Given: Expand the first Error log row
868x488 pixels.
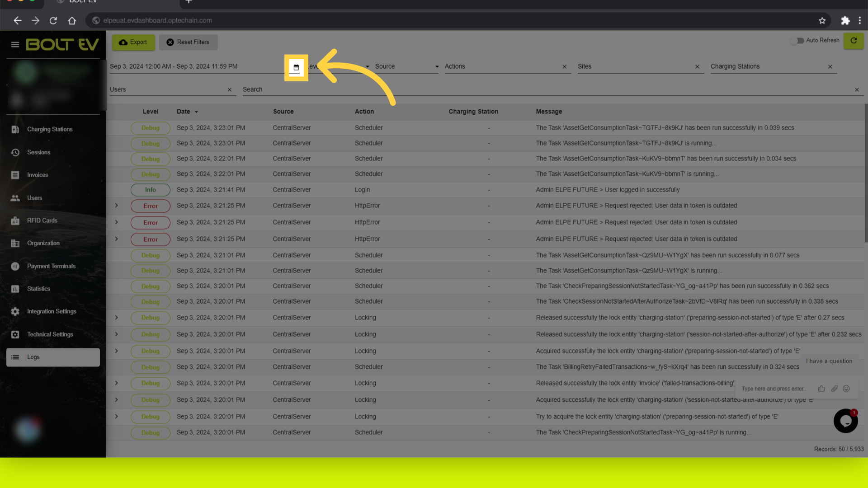Looking at the screenshot, I should coord(116,206).
